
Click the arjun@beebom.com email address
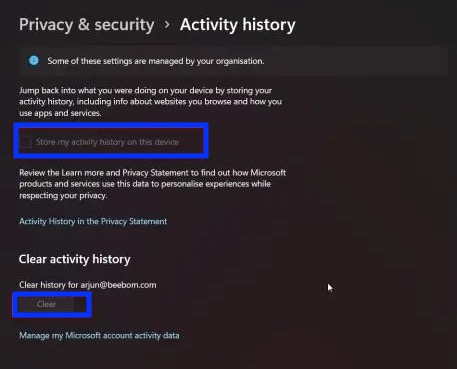(118, 285)
